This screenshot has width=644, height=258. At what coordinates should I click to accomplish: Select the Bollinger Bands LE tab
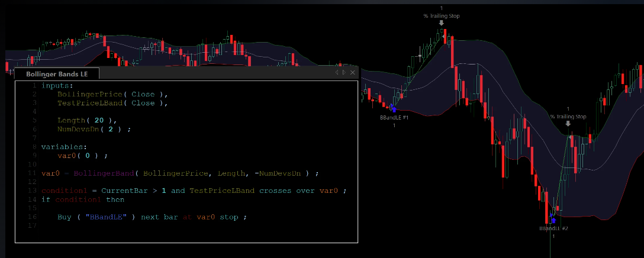click(x=57, y=74)
